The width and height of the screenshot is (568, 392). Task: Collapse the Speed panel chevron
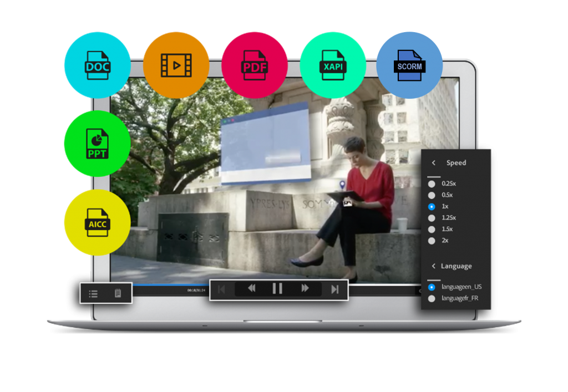click(x=434, y=162)
